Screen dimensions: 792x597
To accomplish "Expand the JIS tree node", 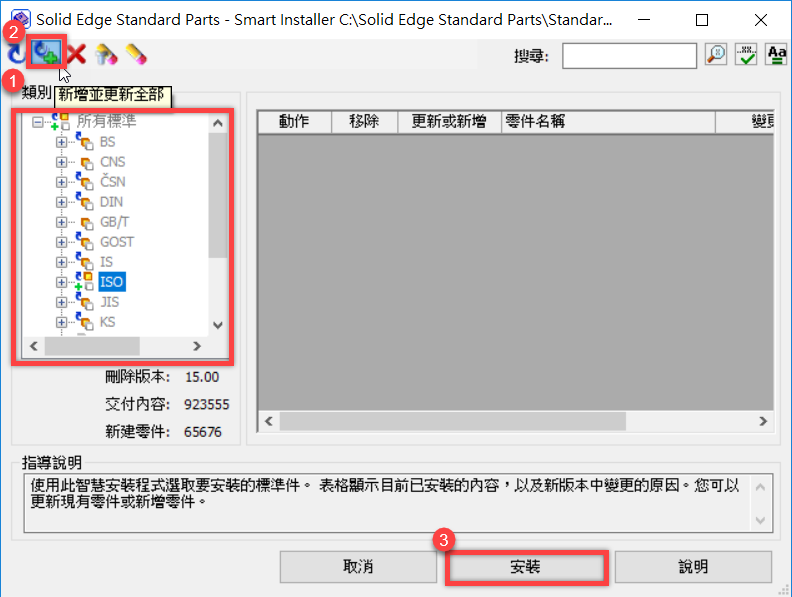I will pos(61,302).
